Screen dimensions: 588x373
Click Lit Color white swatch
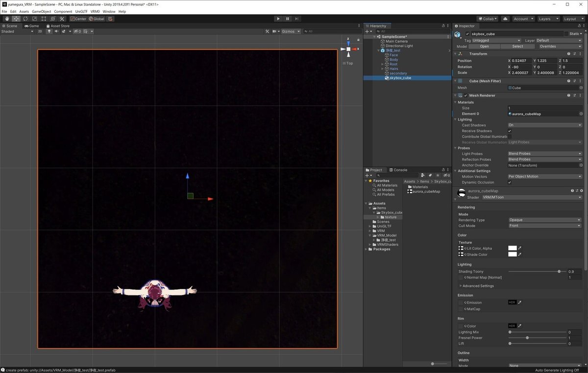(x=513, y=248)
